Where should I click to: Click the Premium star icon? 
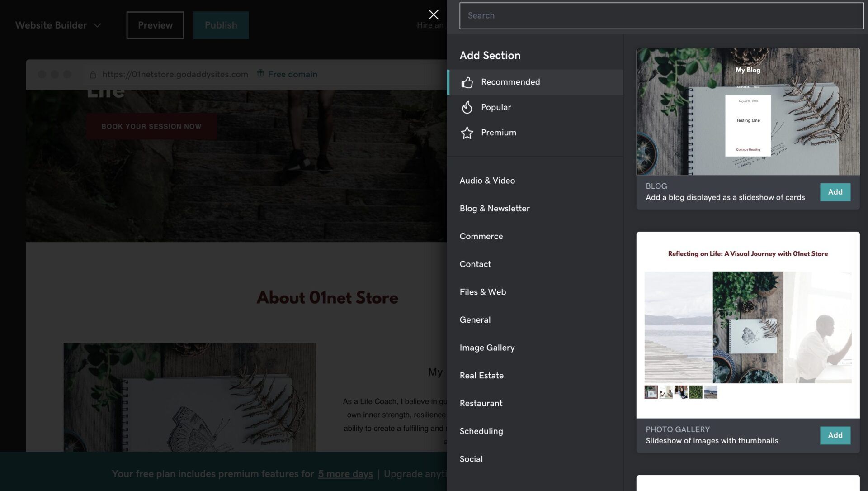click(x=466, y=133)
